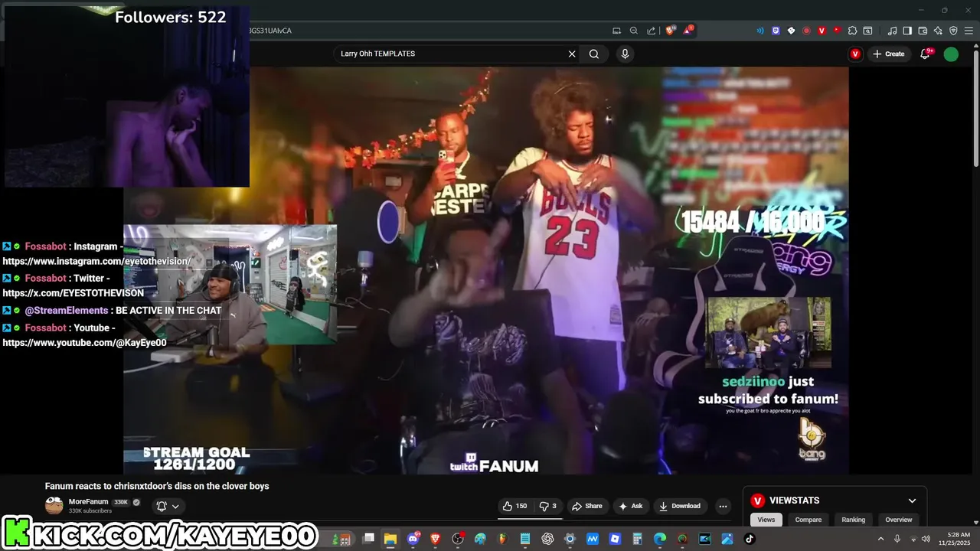
Task: Select the Compare tab in ViewStats
Action: coord(808,520)
